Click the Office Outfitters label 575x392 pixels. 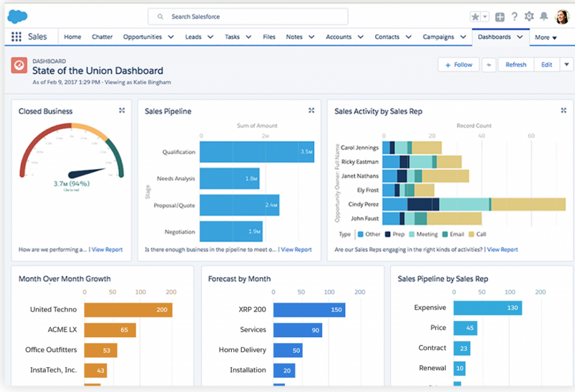pyautogui.click(x=51, y=350)
